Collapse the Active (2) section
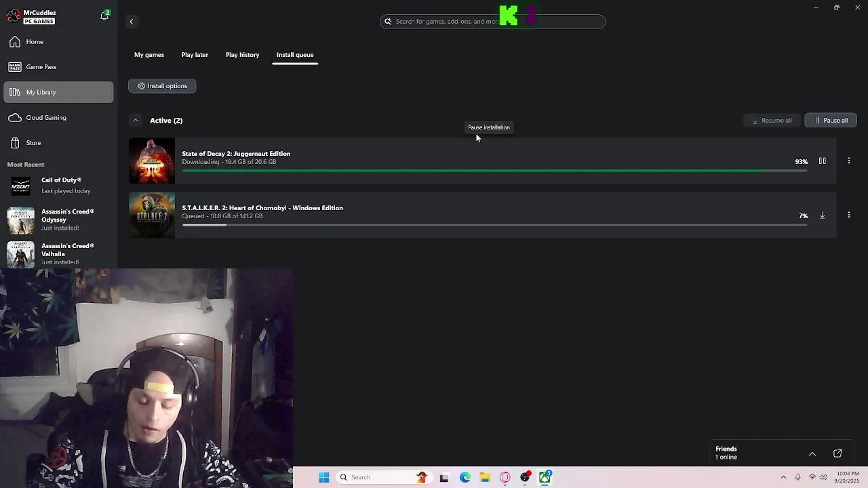The height and width of the screenshot is (488, 868). coord(136,121)
